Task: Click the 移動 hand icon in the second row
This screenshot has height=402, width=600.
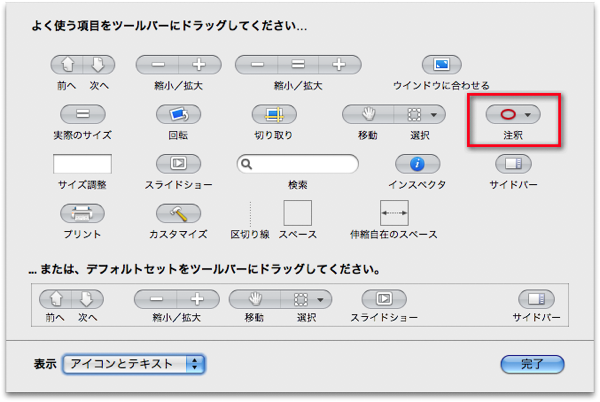Action: (x=368, y=114)
